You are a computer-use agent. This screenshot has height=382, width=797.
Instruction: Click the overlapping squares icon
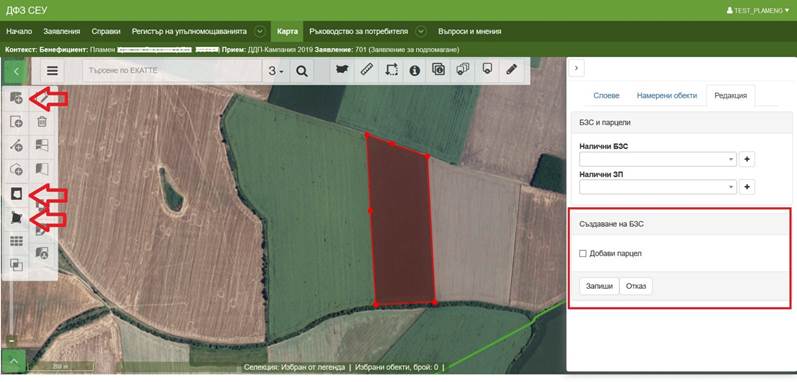coord(17,265)
